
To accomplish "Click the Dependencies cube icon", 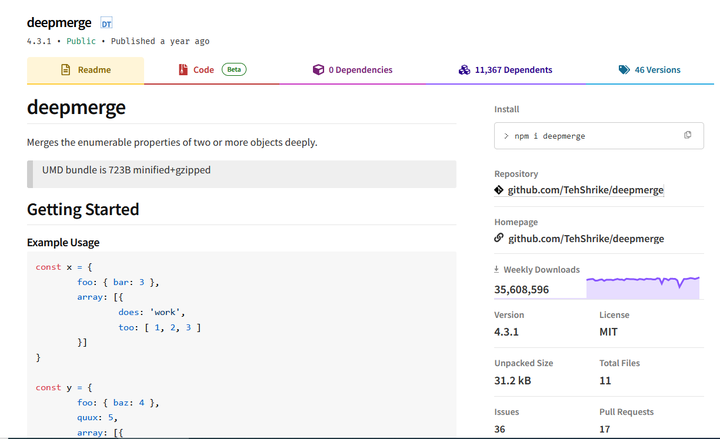I will pyautogui.click(x=318, y=70).
